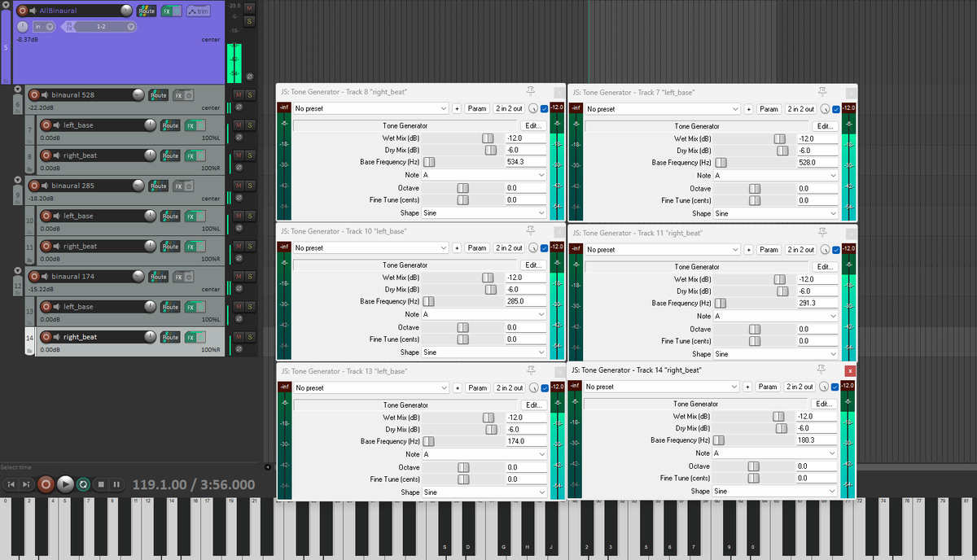Open Note dropdown in Track 7 left_base window

pos(775,176)
